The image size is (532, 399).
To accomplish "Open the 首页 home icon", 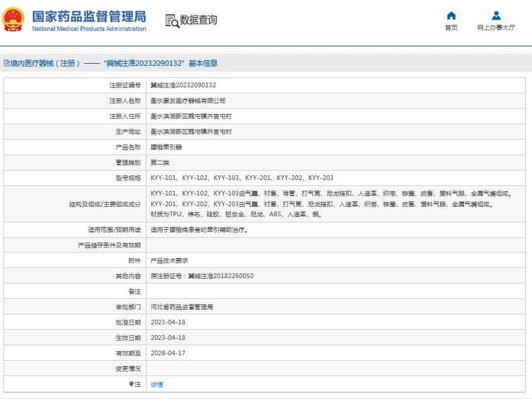I will click(451, 15).
